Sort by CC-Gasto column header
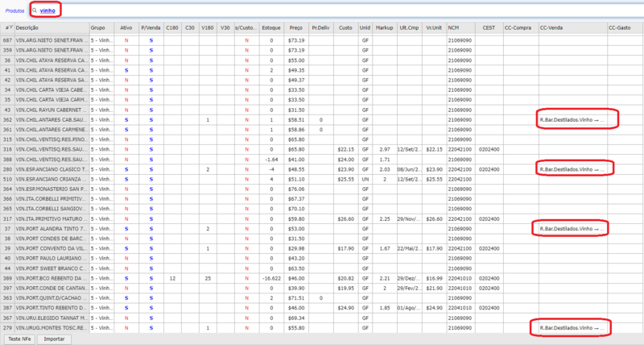The height and width of the screenshot is (345, 644). [x=625, y=27]
